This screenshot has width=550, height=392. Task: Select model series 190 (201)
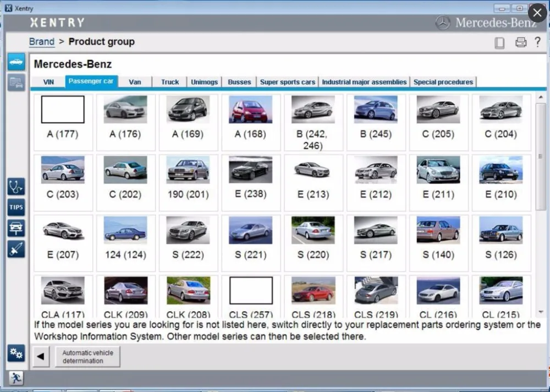188,183
